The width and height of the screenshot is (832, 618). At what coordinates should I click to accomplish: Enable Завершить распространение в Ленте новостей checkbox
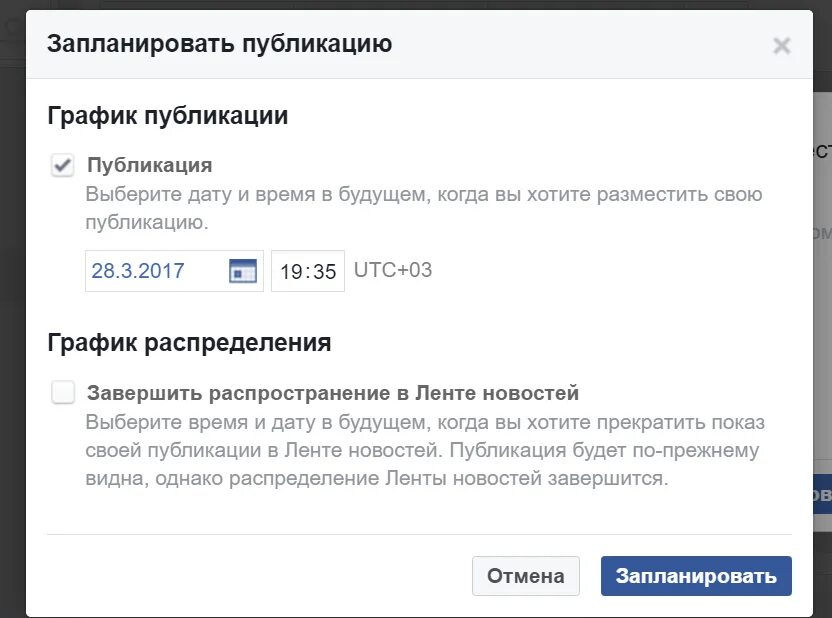pyautogui.click(x=63, y=393)
